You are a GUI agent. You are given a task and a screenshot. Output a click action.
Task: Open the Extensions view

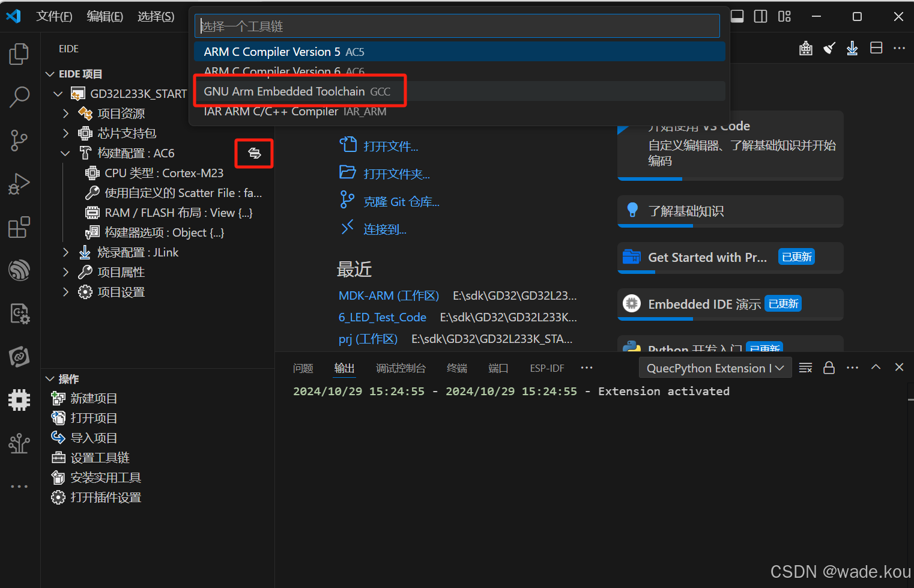coord(19,228)
